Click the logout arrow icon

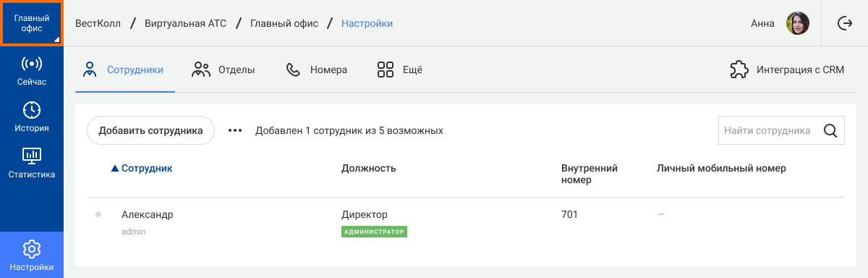pos(845,23)
